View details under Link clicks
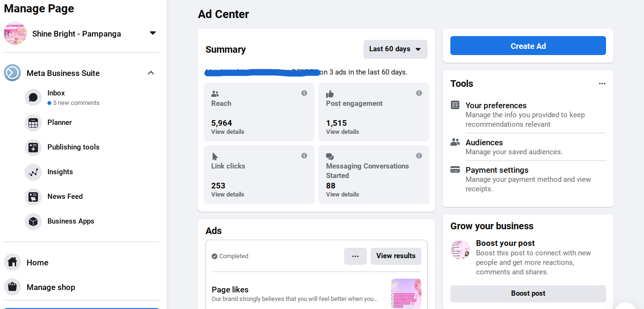The height and width of the screenshot is (309, 644). (228, 195)
